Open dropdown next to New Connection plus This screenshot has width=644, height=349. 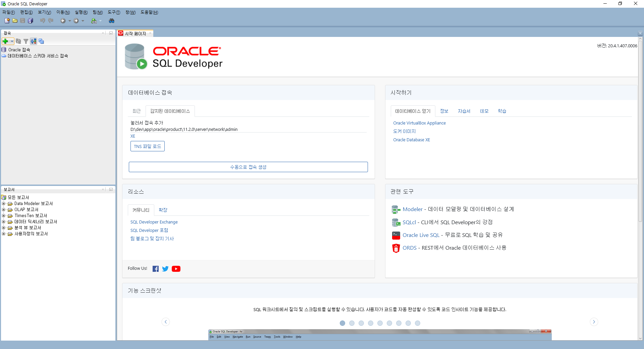pos(12,41)
